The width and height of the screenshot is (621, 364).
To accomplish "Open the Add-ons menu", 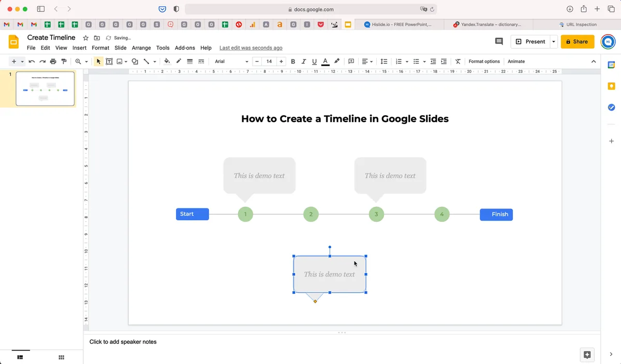I will pos(185,48).
